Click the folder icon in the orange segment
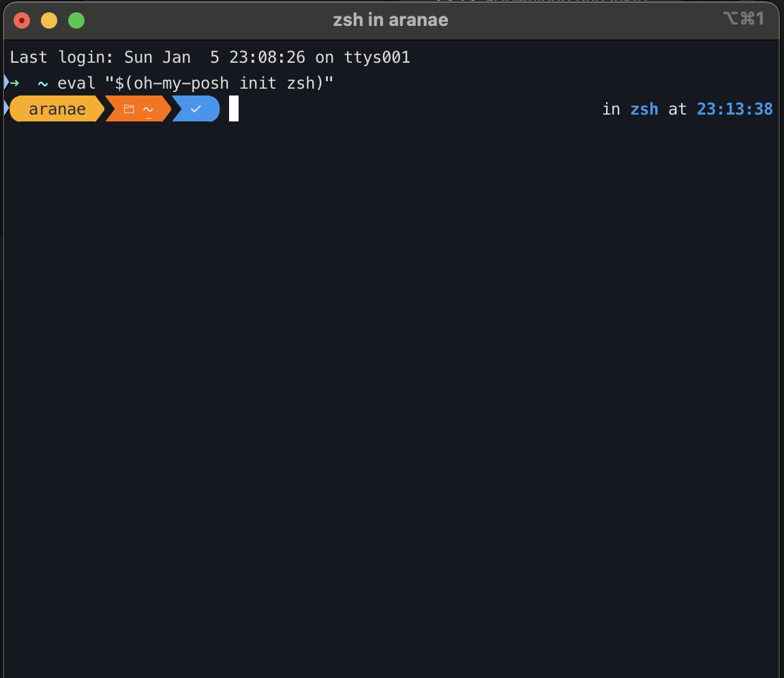The height and width of the screenshot is (678, 784). click(129, 109)
